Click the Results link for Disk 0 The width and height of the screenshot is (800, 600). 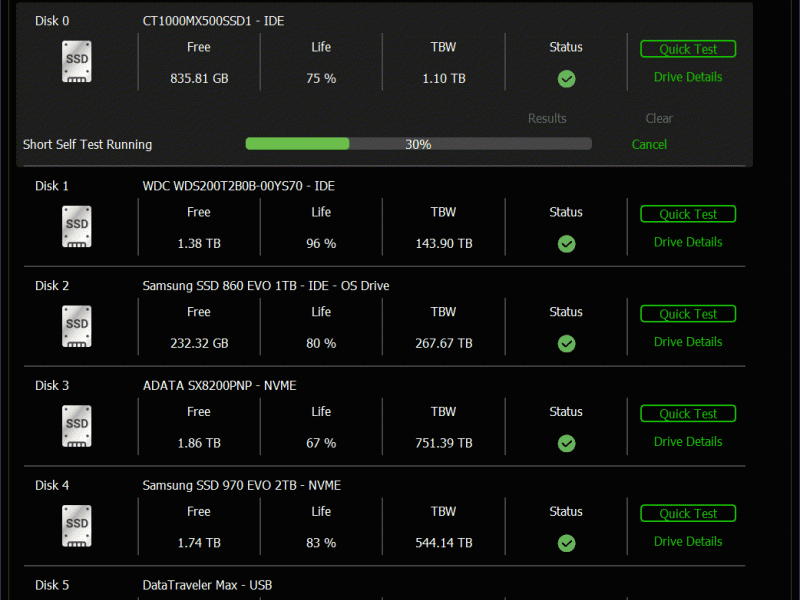click(547, 118)
